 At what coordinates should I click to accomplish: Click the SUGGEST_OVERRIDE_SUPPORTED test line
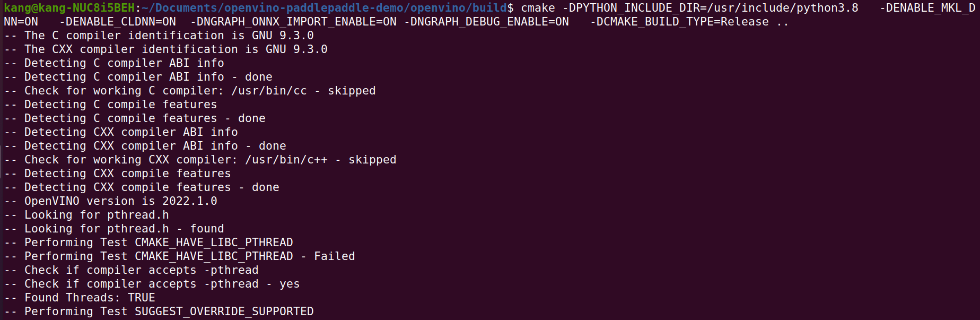pyautogui.click(x=159, y=312)
